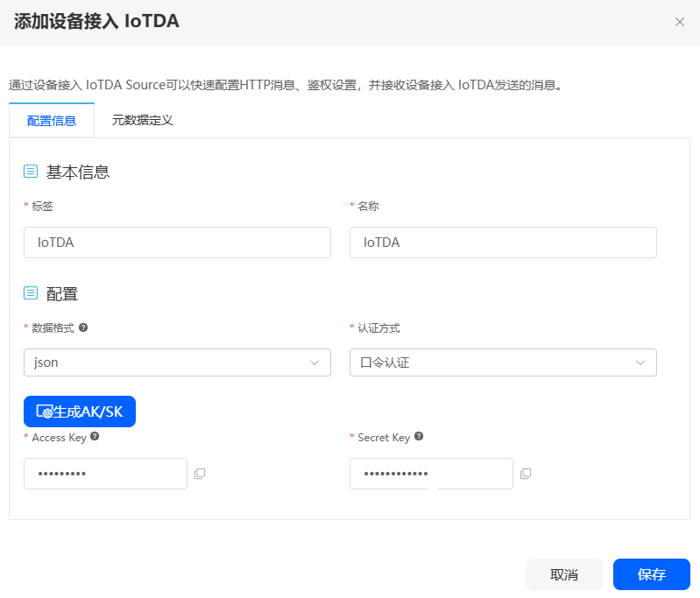
Task: Show help for Secret Key
Action: tap(419, 436)
